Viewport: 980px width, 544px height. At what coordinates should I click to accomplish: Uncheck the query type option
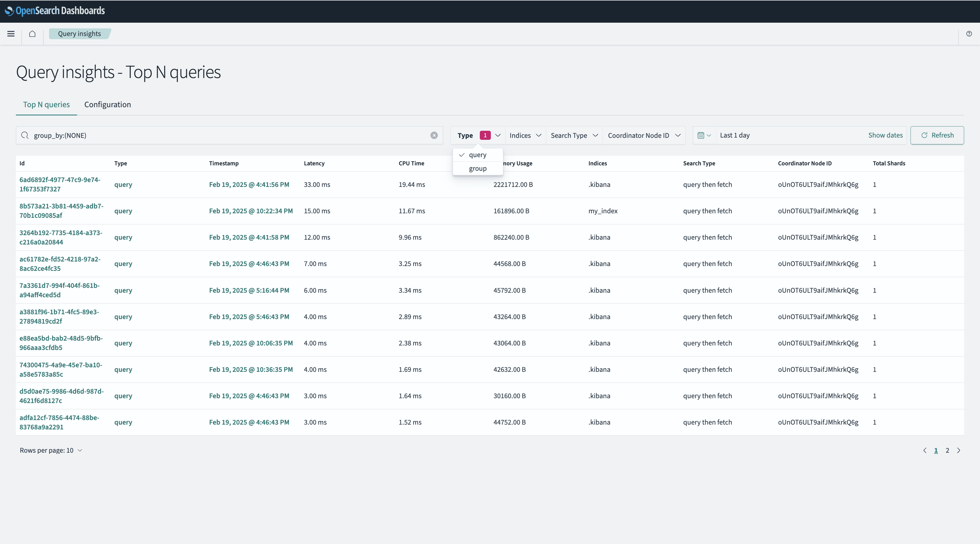(x=478, y=155)
